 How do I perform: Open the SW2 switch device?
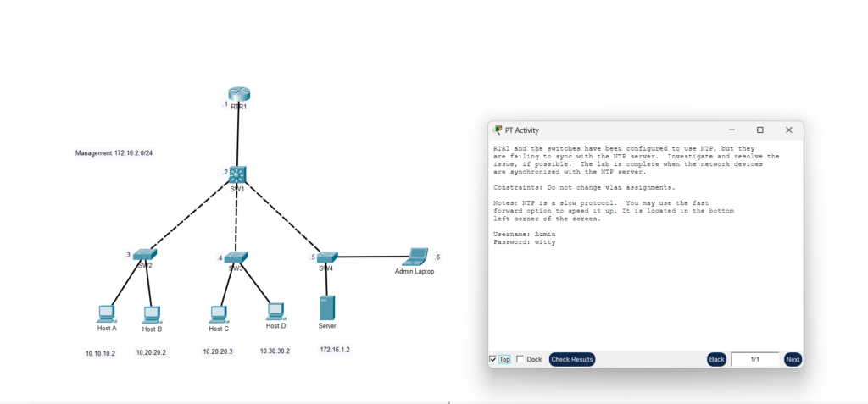(145, 254)
